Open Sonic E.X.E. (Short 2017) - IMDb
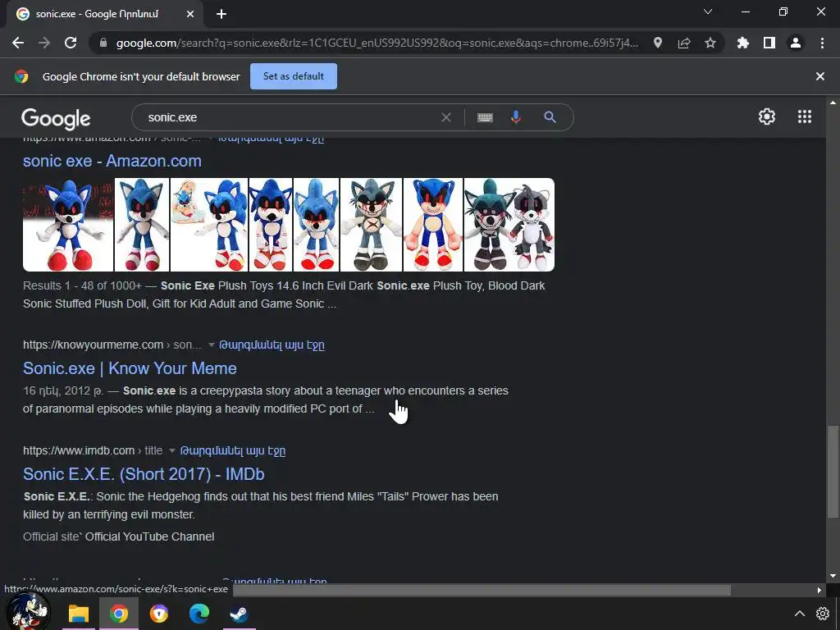Image resolution: width=840 pixels, height=630 pixels. (144, 474)
